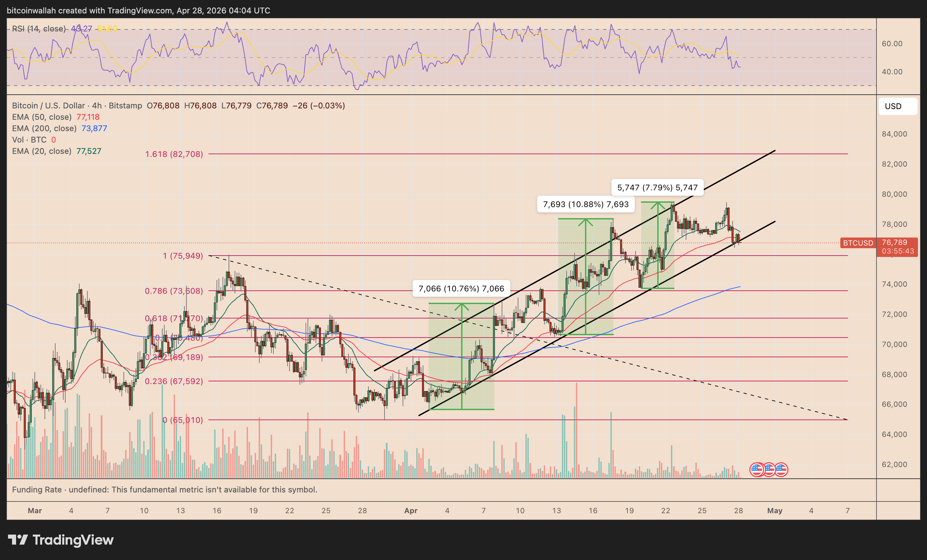Select the EMA (200, close) indicator legend
The width and height of the screenshot is (927, 560).
click(x=44, y=128)
